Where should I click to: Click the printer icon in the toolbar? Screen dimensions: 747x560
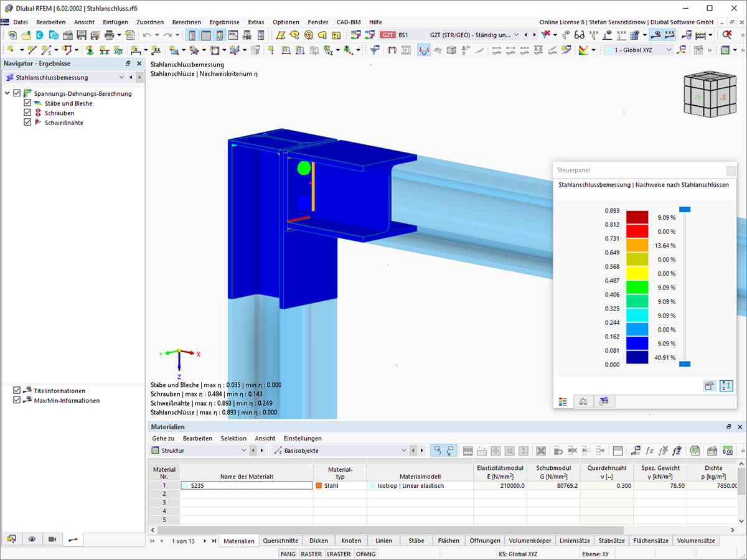110,35
